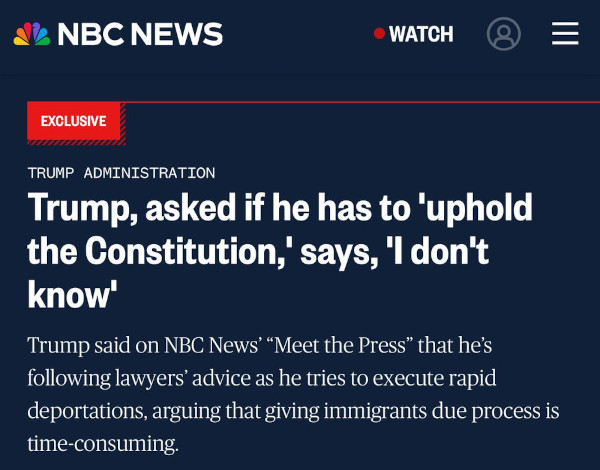Click "Meet the Press" in the summary
Viewport: 600px width, 470px height.
point(339,345)
